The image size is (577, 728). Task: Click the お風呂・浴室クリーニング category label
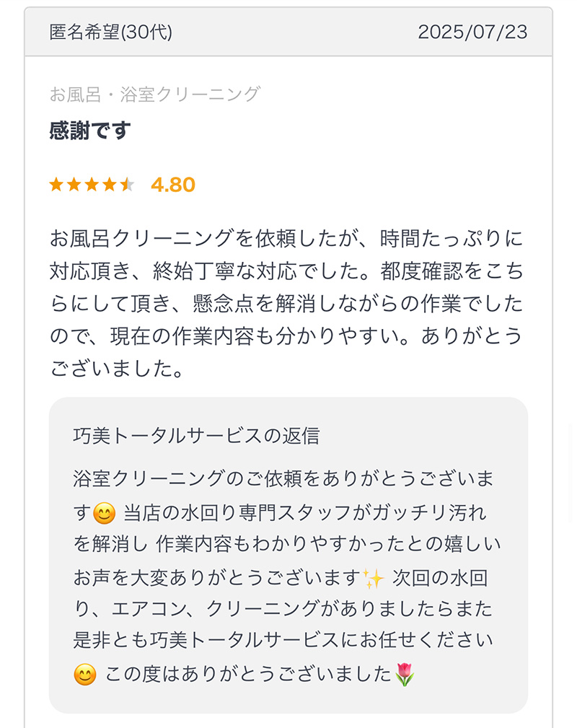click(154, 95)
